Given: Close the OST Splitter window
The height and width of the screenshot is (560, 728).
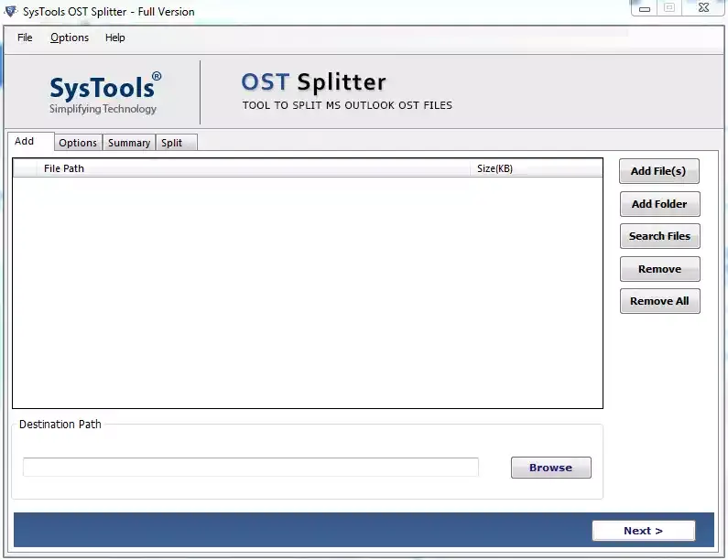Looking at the screenshot, I should (x=704, y=8).
